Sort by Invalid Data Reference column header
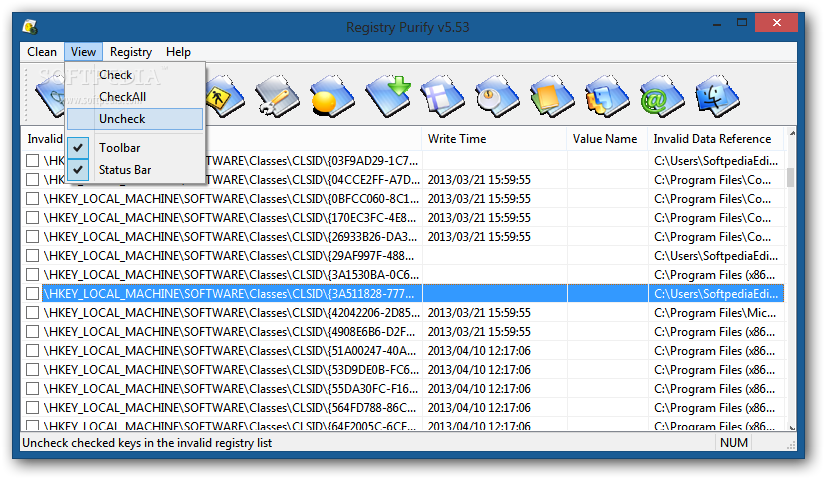The image size is (825, 479). pos(716,139)
